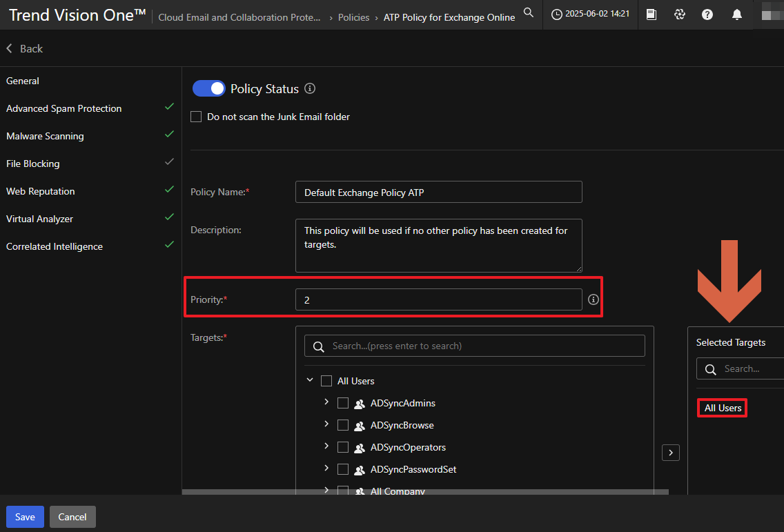Expand the ADSyncBrowse group
Image resolution: width=784 pixels, height=532 pixels.
coord(326,424)
